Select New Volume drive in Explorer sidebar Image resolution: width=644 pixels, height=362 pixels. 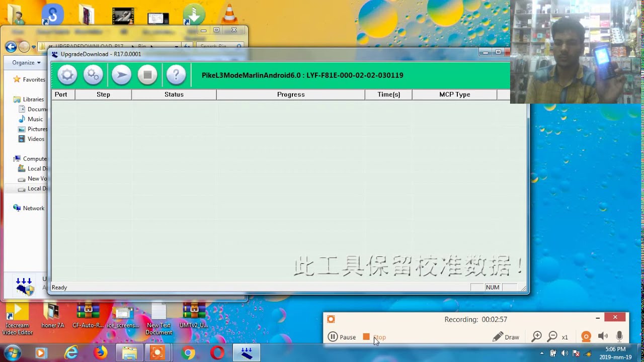33,178
